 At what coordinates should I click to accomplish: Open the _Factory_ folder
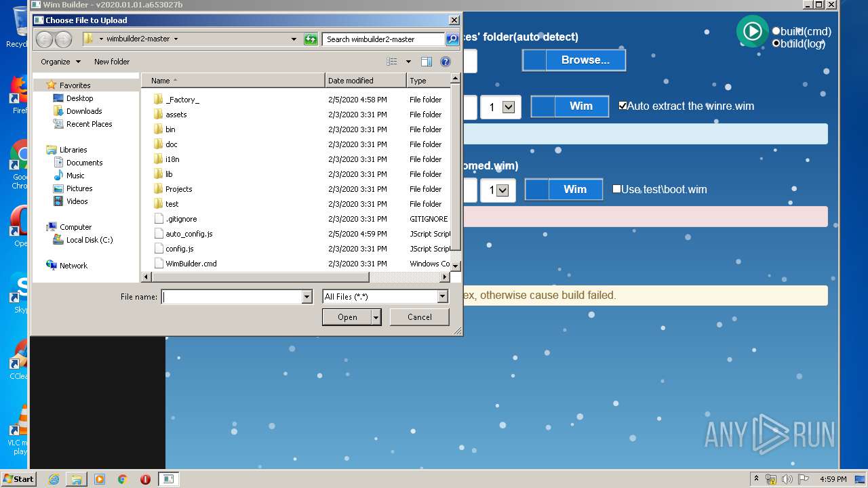tap(182, 100)
